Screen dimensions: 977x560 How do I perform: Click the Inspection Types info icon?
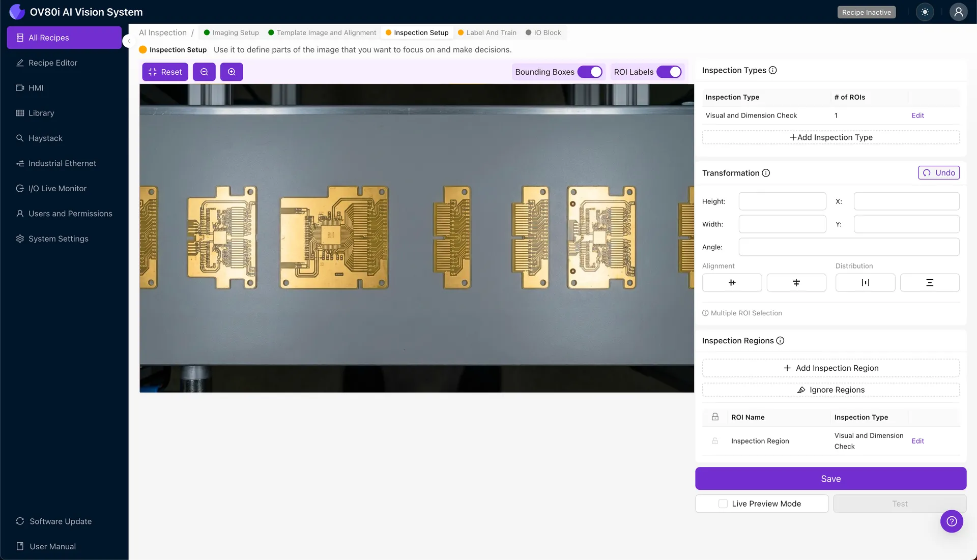[x=772, y=70]
